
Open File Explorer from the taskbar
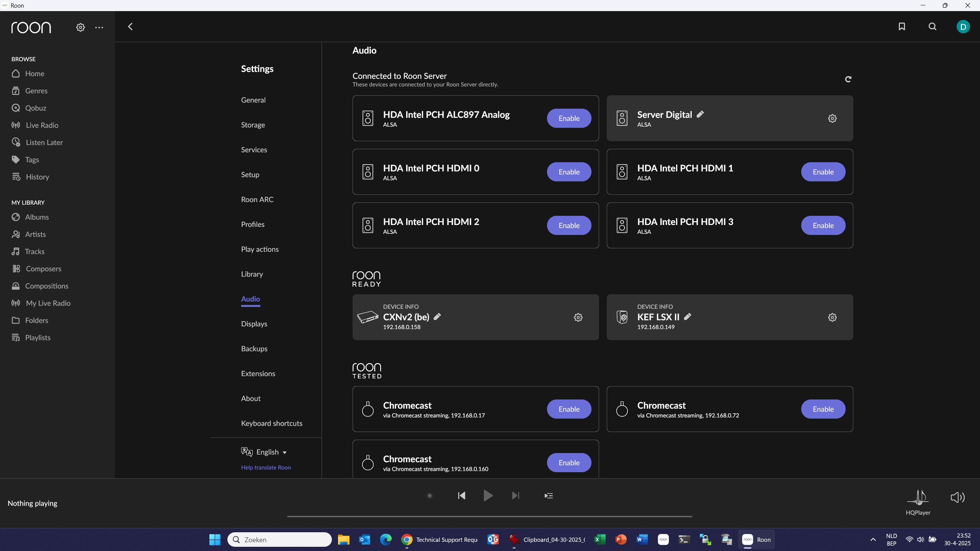[x=343, y=540]
